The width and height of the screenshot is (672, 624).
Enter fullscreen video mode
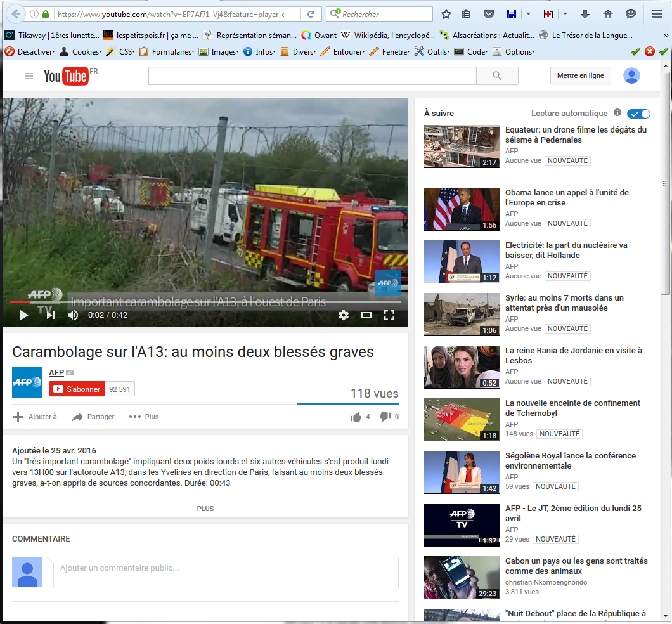tap(389, 315)
